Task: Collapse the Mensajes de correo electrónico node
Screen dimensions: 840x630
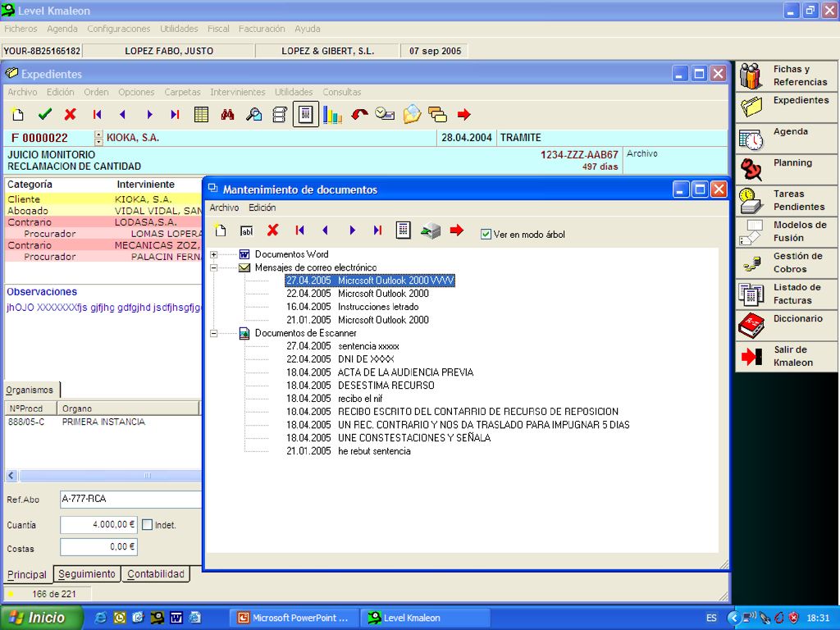Action: pyautogui.click(x=214, y=267)
